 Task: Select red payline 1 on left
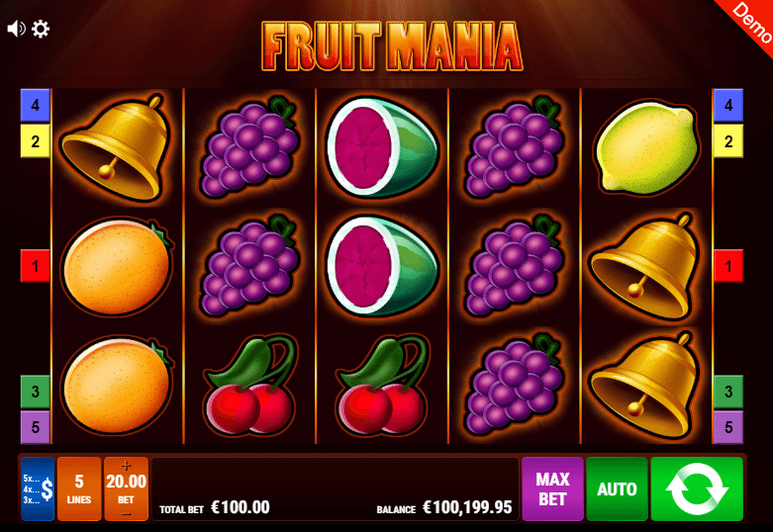point(35,266)
